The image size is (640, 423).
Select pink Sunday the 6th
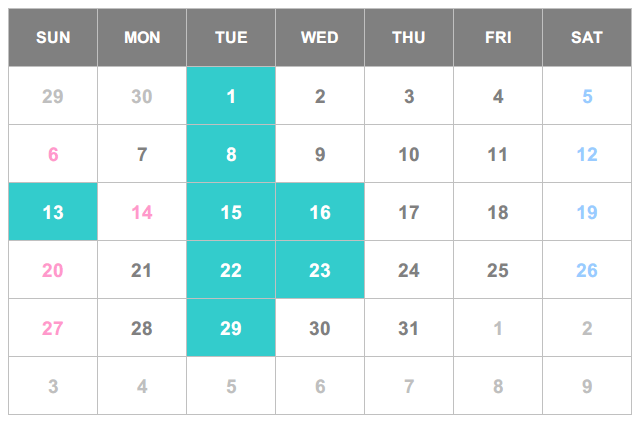[x=53, y=154]
